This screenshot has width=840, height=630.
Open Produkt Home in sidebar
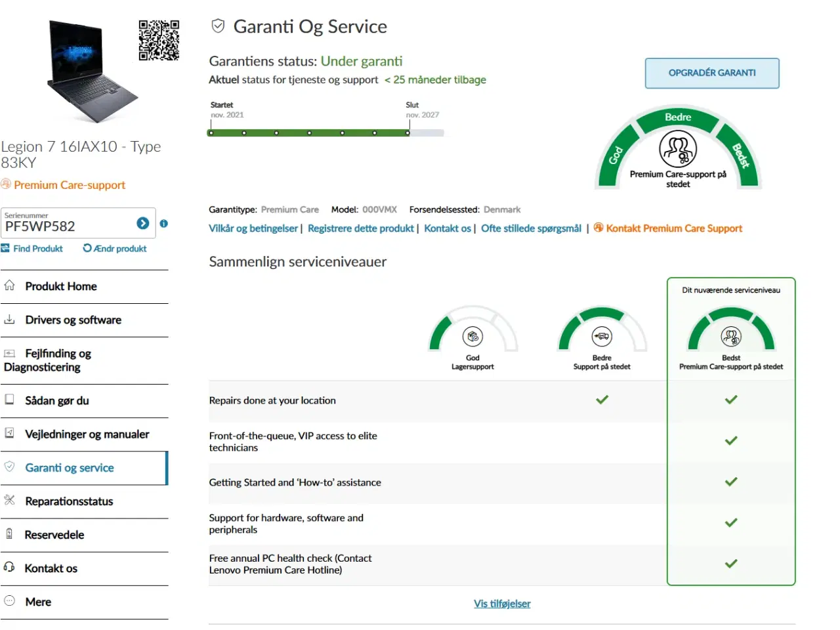[61, 287]
